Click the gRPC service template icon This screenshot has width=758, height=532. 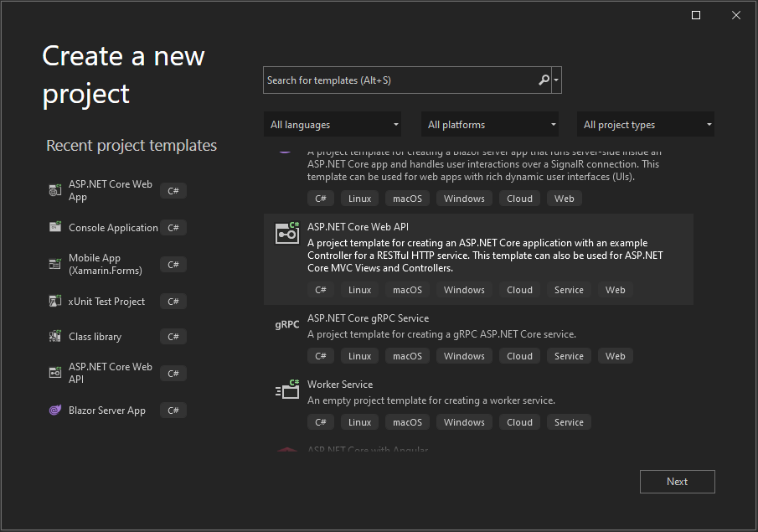pos(287,324)
